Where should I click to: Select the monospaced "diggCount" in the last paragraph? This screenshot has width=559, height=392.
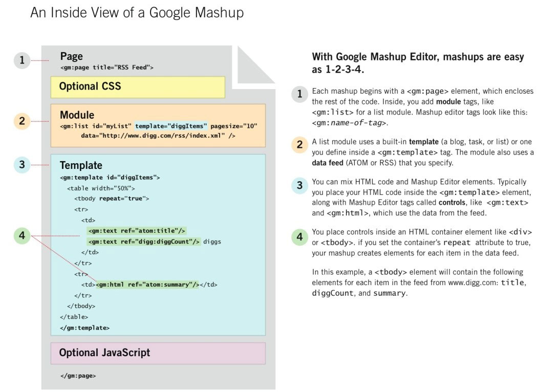coord(333,293)
